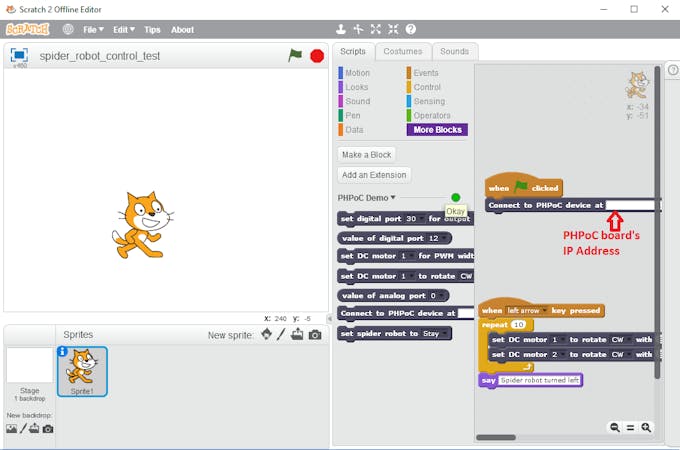Select the Looks blocks category
This screenshot has height=450, width=680.
pos(354,87)
